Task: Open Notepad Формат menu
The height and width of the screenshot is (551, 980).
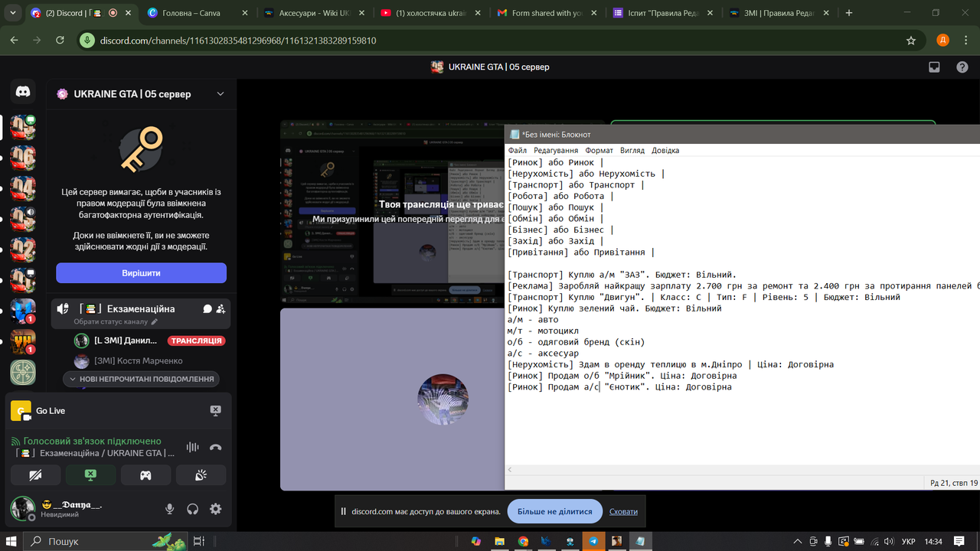Action: tap(599, 151)
